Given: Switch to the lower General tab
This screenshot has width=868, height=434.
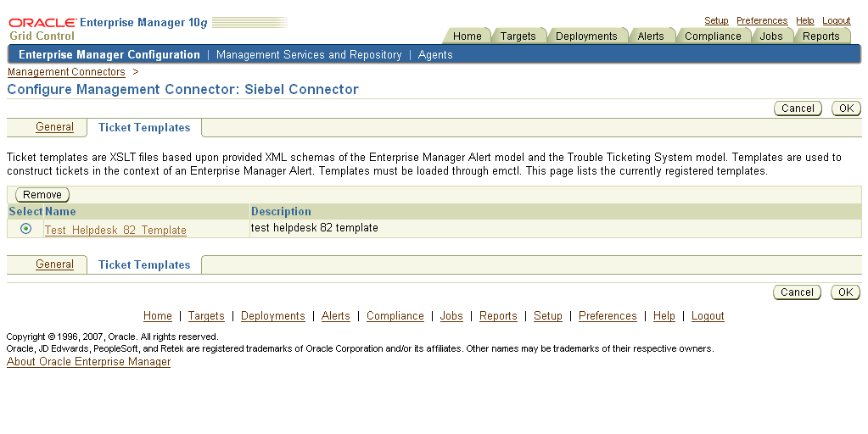Looking at the screenshot, I should (54, 264).
